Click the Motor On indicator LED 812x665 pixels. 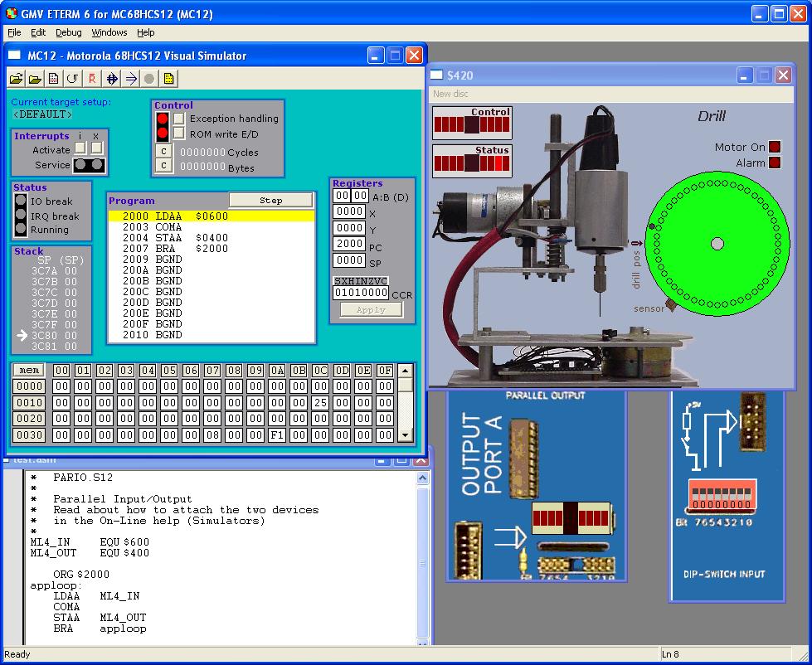click(x=774, y=147)
